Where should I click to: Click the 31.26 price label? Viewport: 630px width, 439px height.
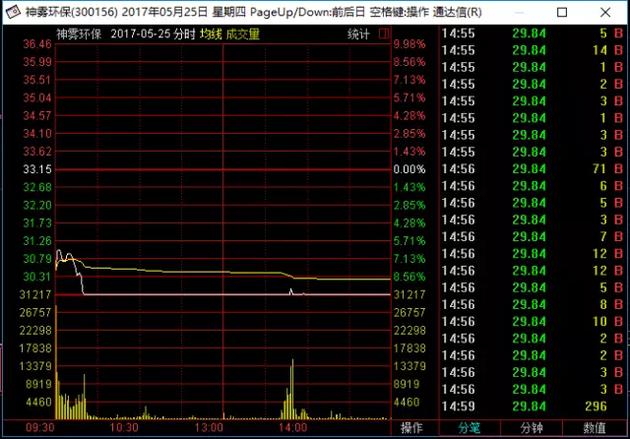pos(37,241)
